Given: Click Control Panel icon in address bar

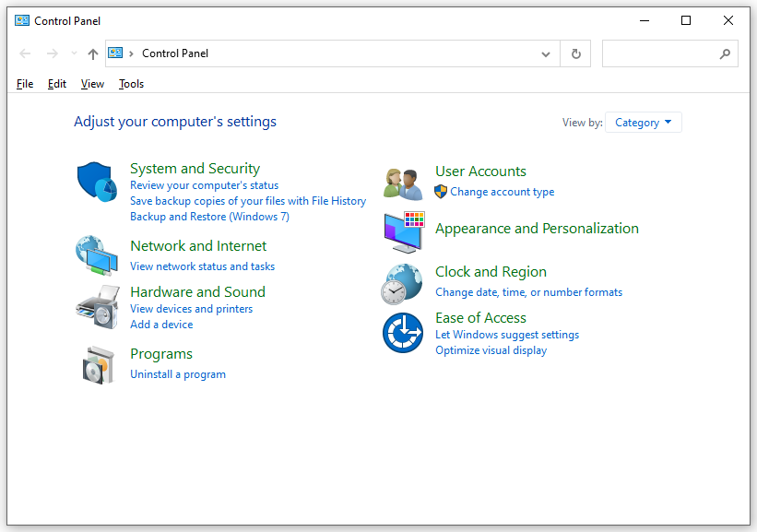Looking at the screenshot, I should 115,53.
